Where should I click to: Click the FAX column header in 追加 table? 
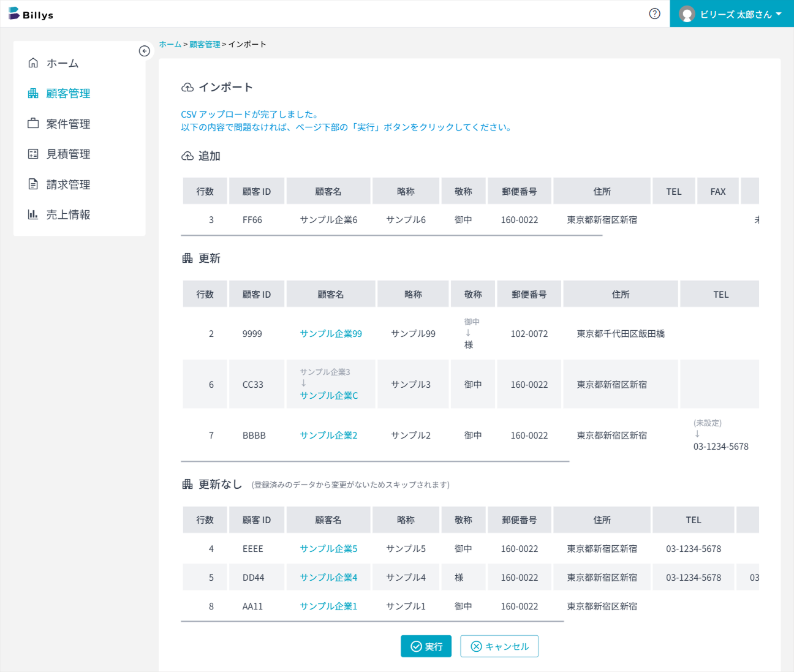(x=718, y=191)
